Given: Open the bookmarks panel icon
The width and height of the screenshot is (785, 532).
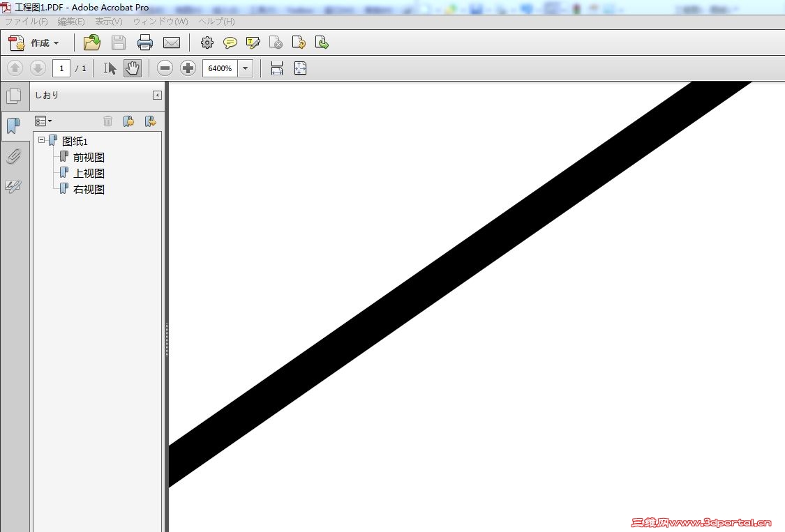Looking at the screenshot, I should (14, 126).
